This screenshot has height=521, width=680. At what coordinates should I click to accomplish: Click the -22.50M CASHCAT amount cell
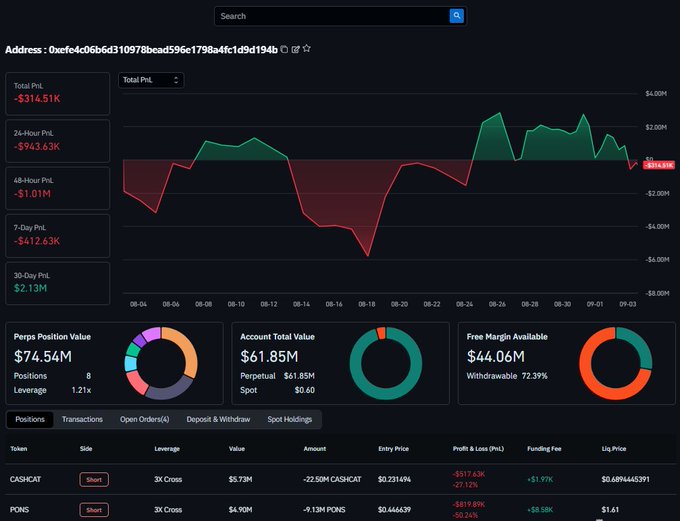(332, 479)
